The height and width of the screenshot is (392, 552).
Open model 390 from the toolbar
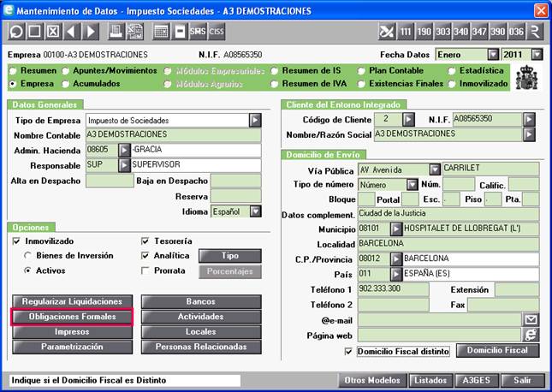[498, 32]
